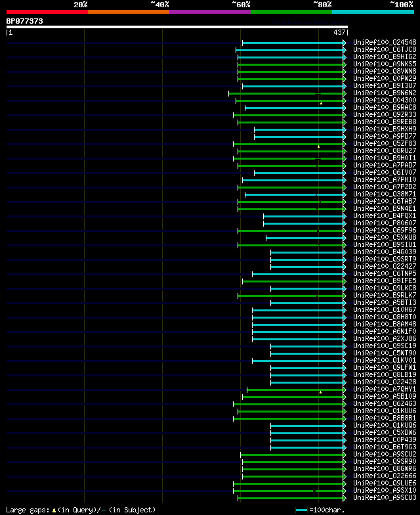Select label UniRef100_A9SX10
This screenshot has height=515, width=420.
pos(385,490)
